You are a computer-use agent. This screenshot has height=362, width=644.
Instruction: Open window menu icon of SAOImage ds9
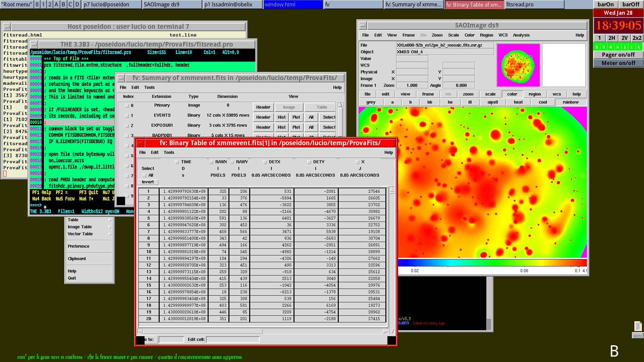coord(363,25)
